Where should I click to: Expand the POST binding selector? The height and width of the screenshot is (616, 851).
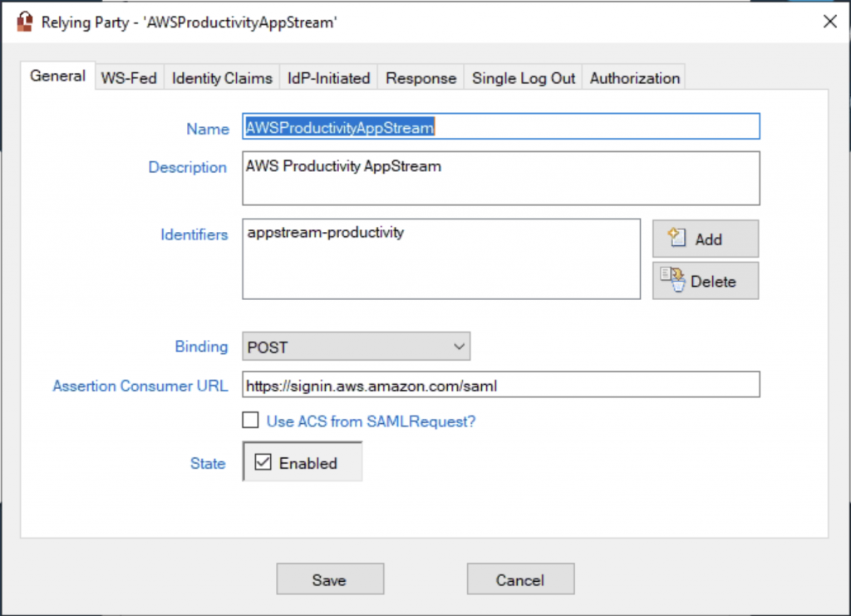pyautogui.click(x=356, y=346)
